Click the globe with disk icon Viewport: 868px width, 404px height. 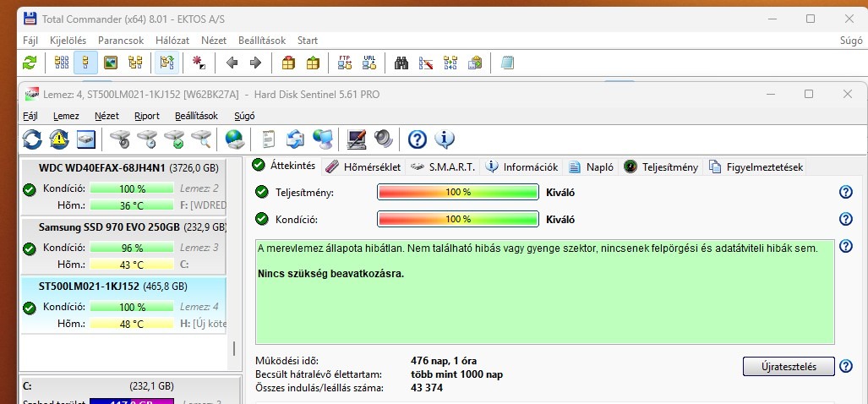click(235, 139)
